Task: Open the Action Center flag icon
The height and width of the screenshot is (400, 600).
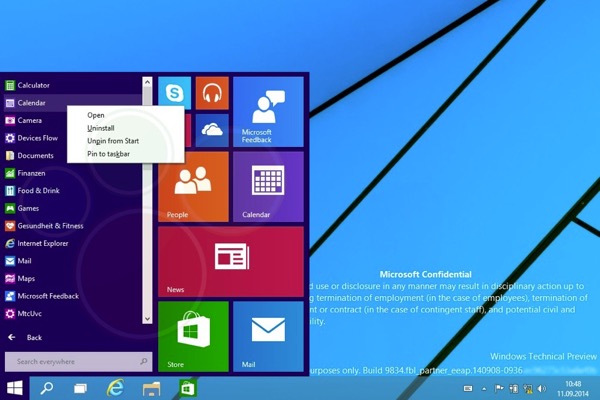Action: [499, 389]
